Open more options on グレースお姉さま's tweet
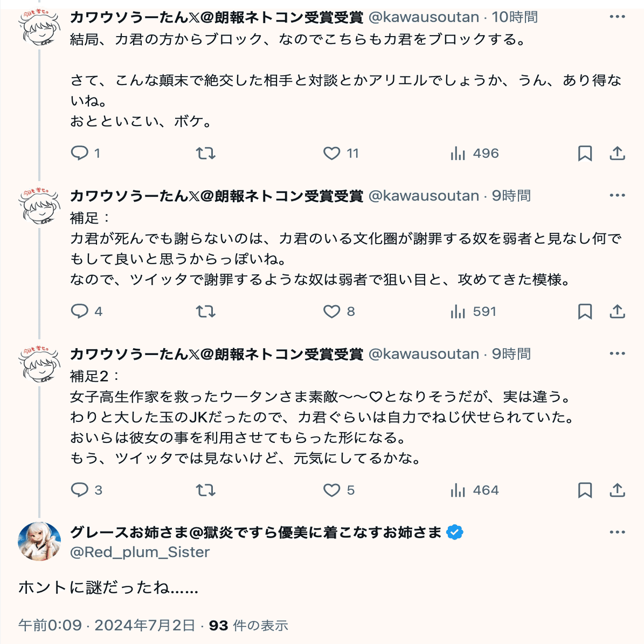Image resolution: width=644 pixels, height=644 pixels. [617, 532]
